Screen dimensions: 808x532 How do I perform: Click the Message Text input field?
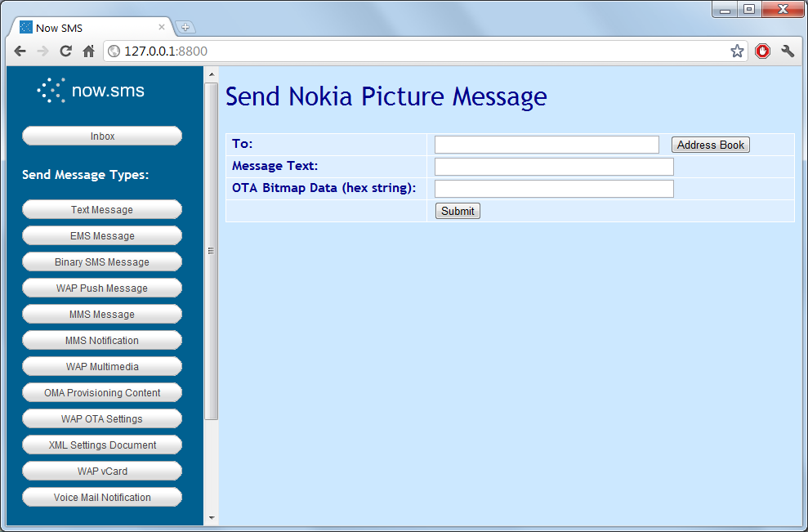point(554,167)
